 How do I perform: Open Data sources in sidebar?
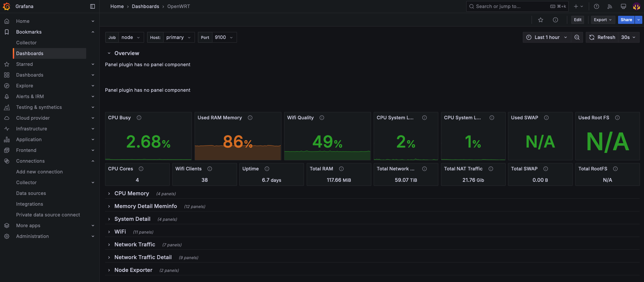pos(31,193)
